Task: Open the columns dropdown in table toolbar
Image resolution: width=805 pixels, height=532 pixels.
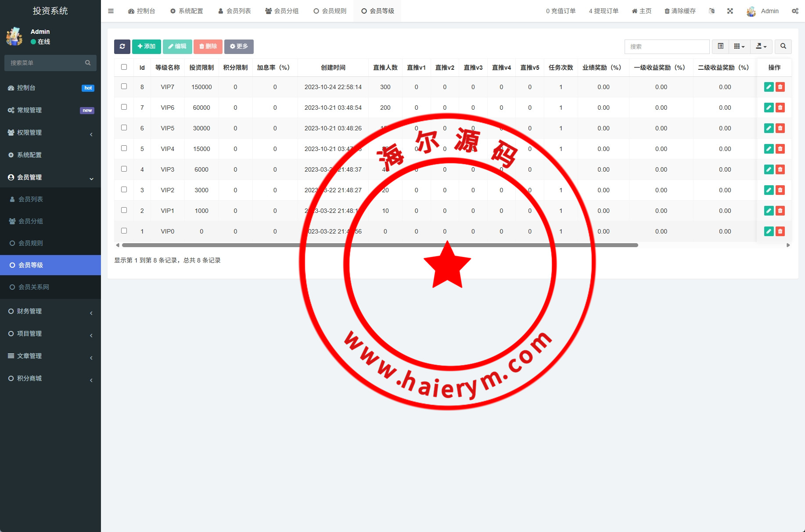Action: [x=739, y=47]
